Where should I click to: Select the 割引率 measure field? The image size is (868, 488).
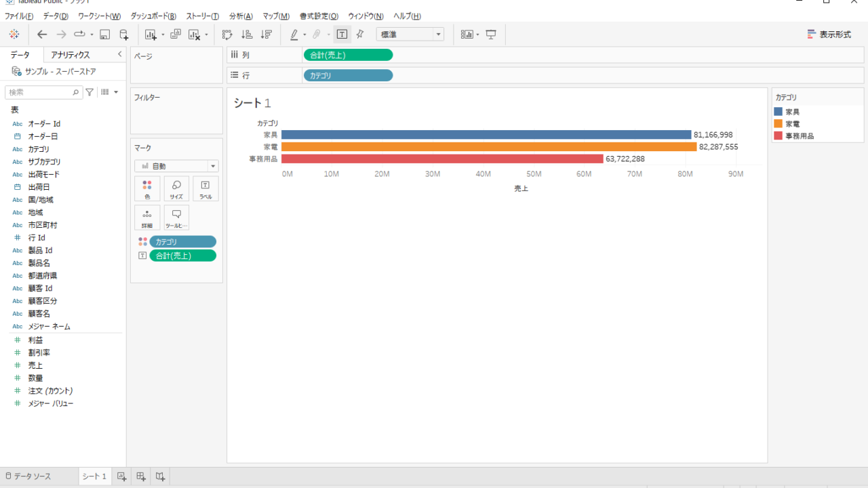(39, 352)
